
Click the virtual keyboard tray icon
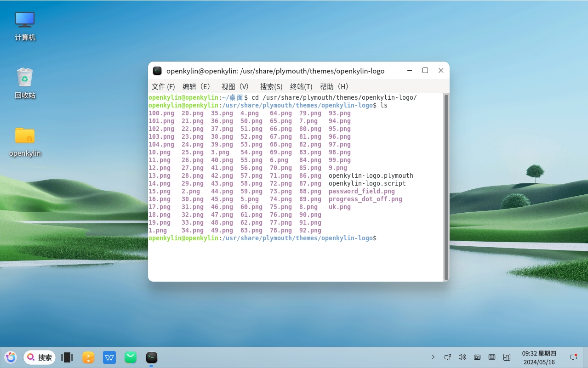pos(492,357)
